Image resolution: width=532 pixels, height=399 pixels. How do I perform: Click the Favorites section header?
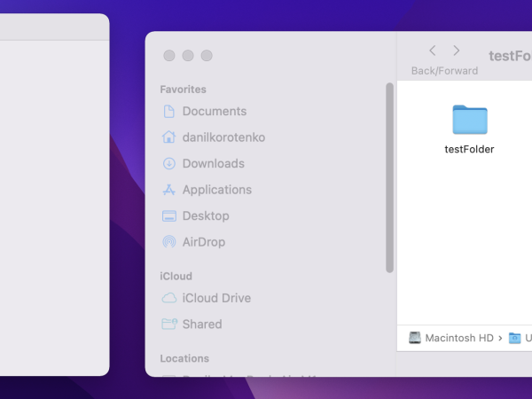click(183, 90)
